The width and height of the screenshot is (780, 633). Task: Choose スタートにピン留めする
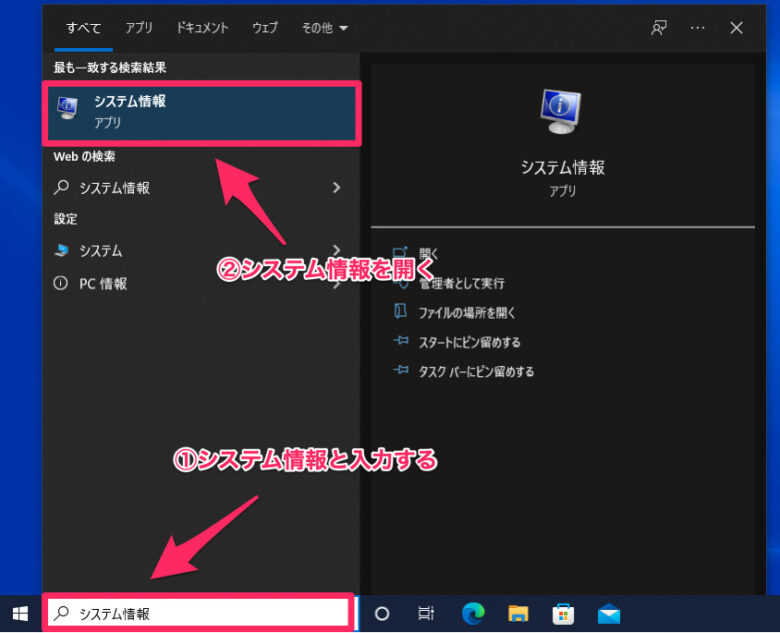[x=469, y=342]
